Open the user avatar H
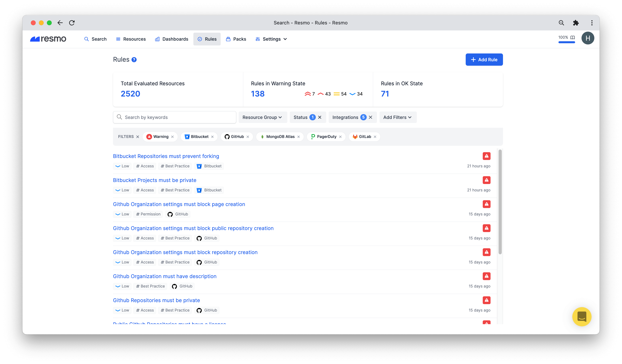622x364 pixels. tap(588, 38)
